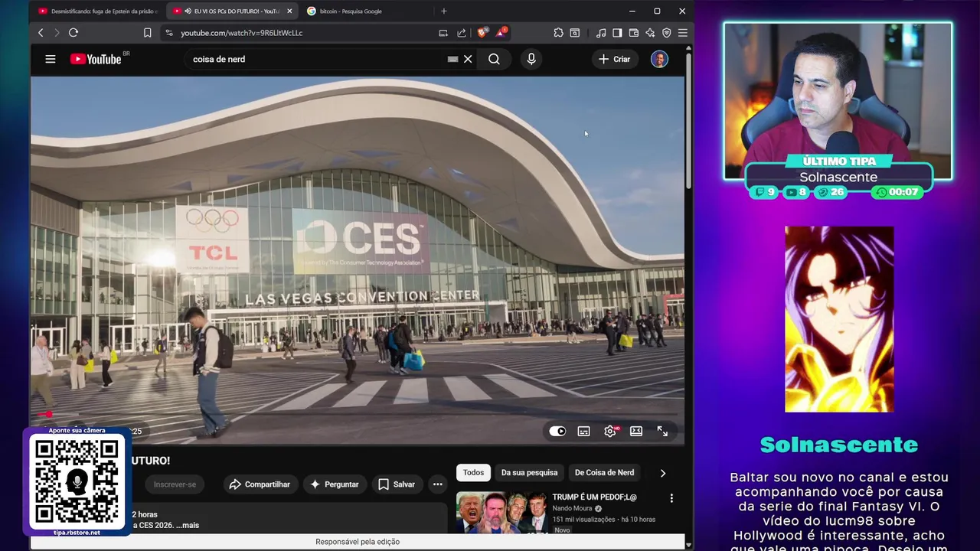Open the cast/media device icon in address bar
The image size is (980, 551).
[x=443, y=33]
